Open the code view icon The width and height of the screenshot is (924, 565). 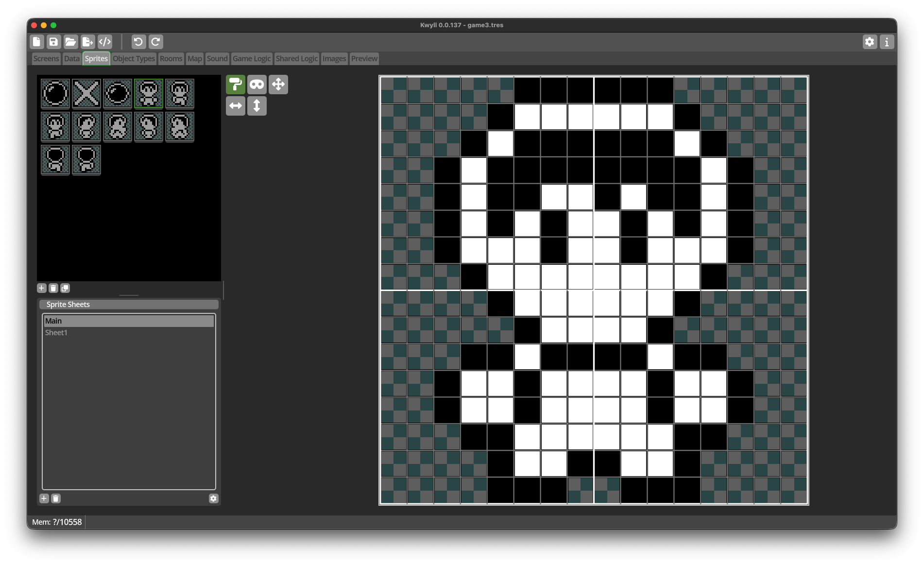tap(105, 42)
